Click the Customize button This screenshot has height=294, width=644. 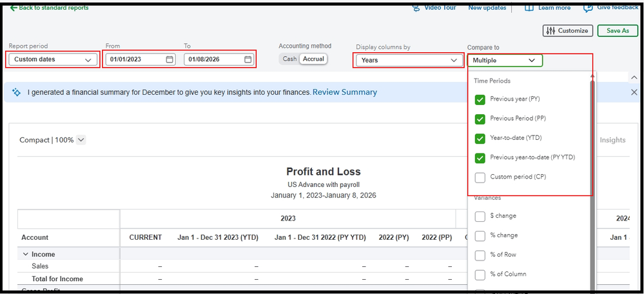(568, 31)
